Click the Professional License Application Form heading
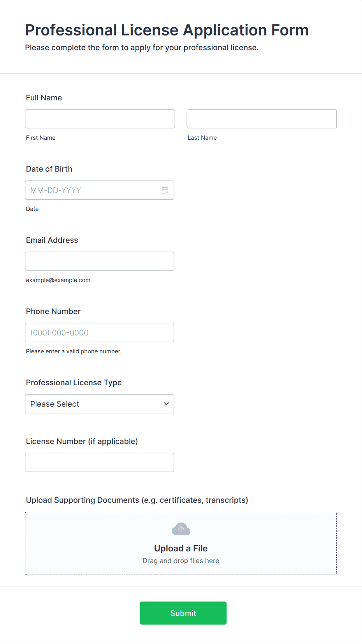This screenshot has height=644, width=362. [167, 30]
